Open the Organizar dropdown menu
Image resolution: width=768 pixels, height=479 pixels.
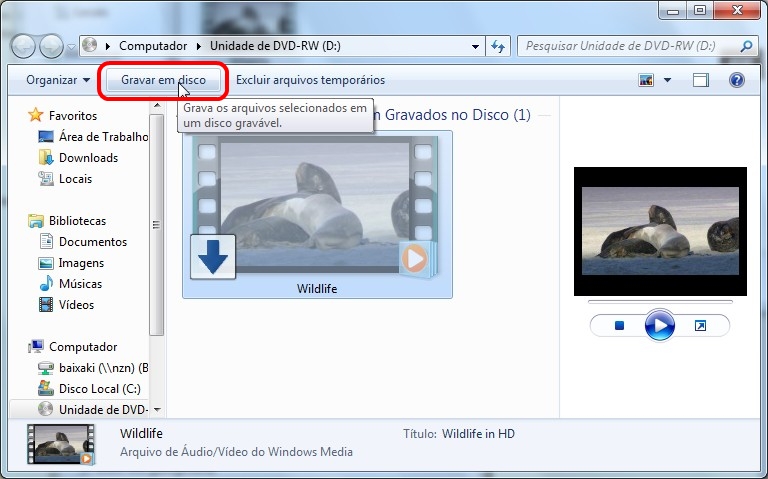point(58,80)
